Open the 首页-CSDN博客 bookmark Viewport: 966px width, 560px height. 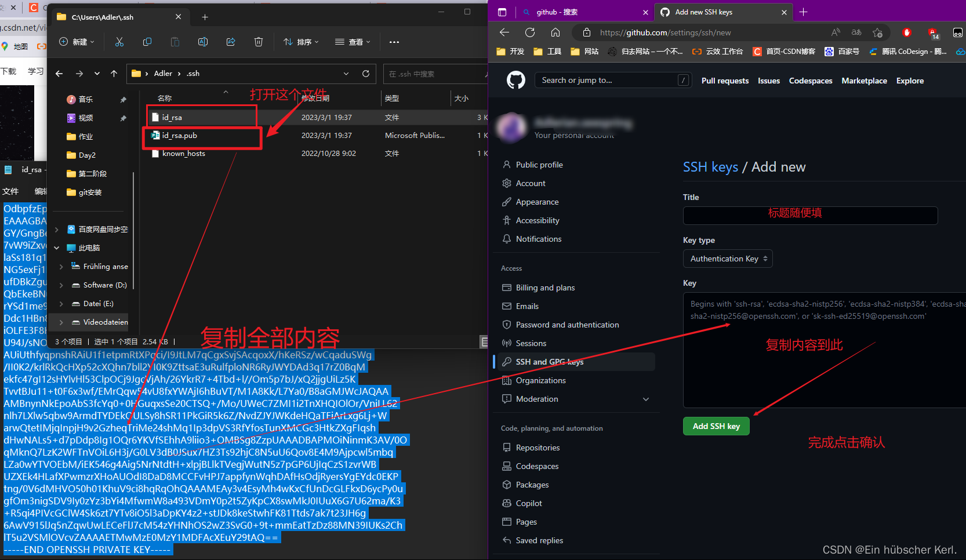[784, 52]
